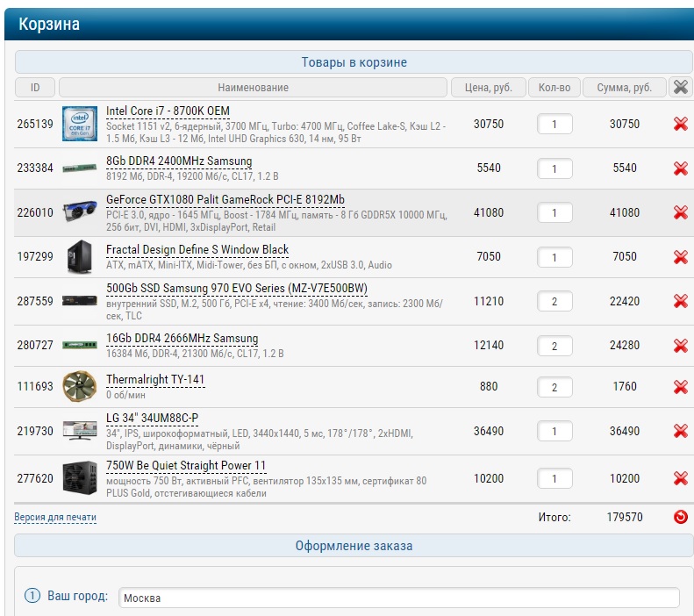694x616 pixels.
Task: Click the Наименование column header
Action: pos(253,87)
